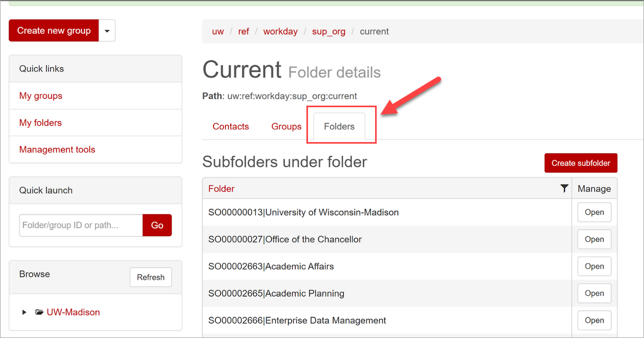
Task: Click the Manage column header
Action: click(x=594, y=189)
